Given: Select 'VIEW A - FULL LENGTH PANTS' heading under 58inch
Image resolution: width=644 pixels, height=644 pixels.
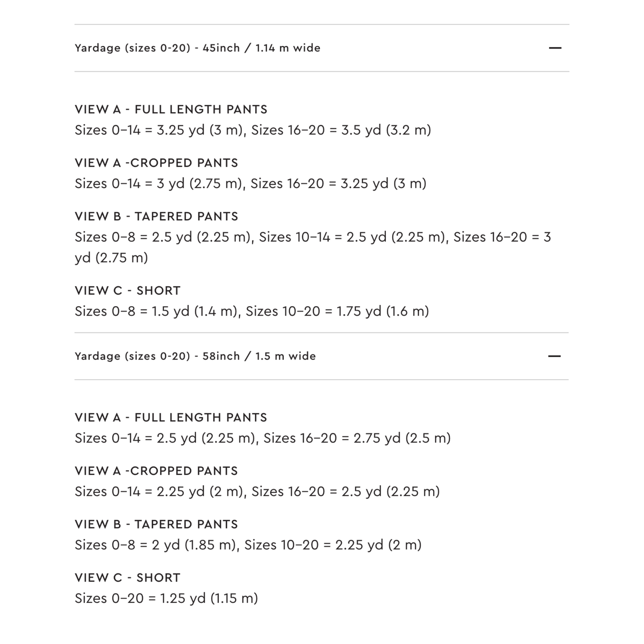Looking at the screenshot, I should 171,418.
